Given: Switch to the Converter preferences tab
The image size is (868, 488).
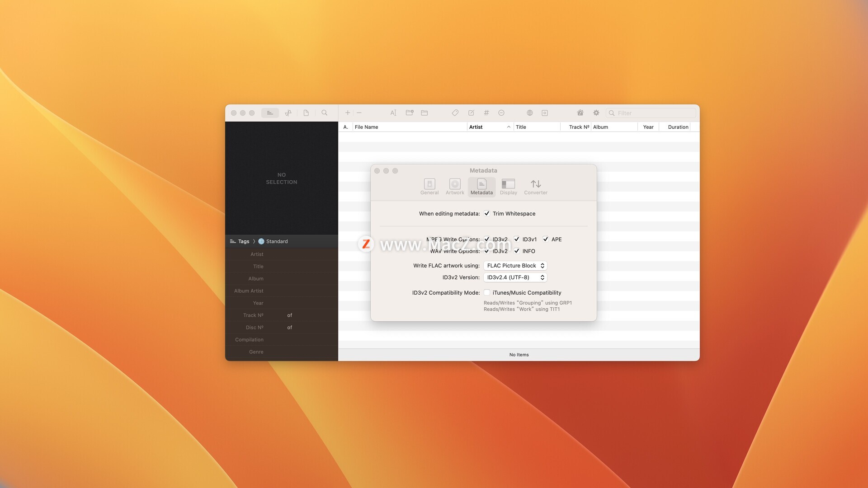Looking at the screenshot, I should click(536, 187).
